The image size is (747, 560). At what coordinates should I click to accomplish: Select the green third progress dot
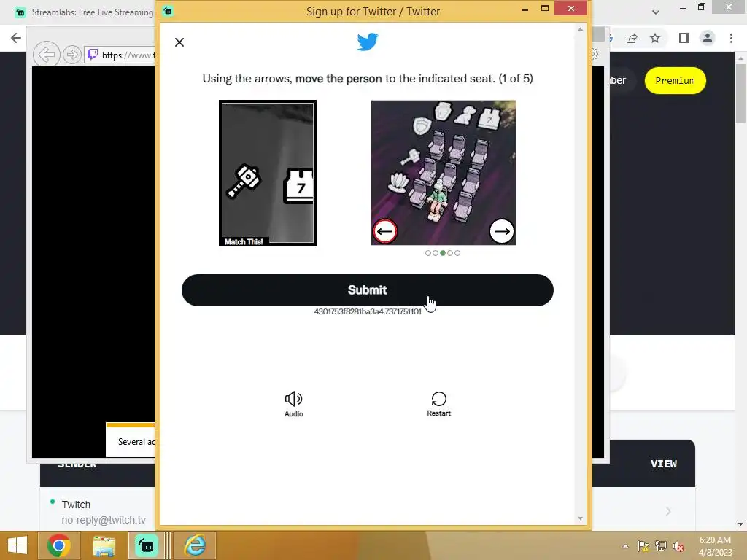pyautogui.click(x=443, y=253)
